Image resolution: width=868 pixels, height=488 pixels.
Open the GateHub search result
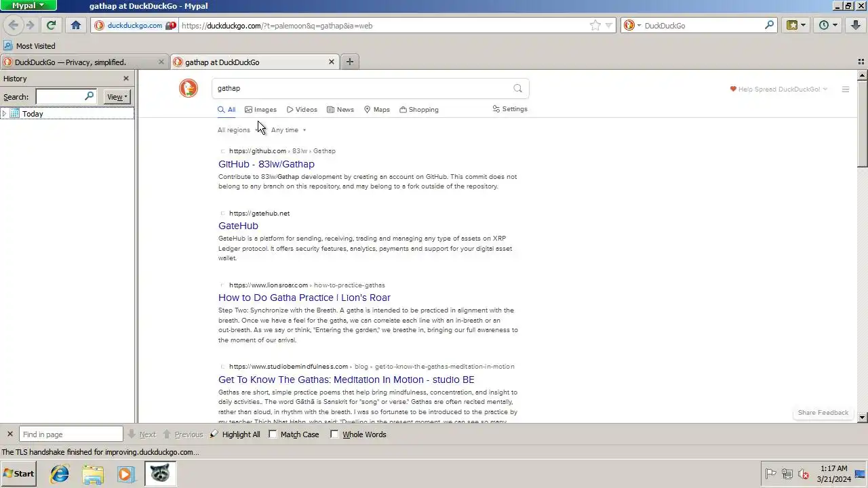(238, 226)
